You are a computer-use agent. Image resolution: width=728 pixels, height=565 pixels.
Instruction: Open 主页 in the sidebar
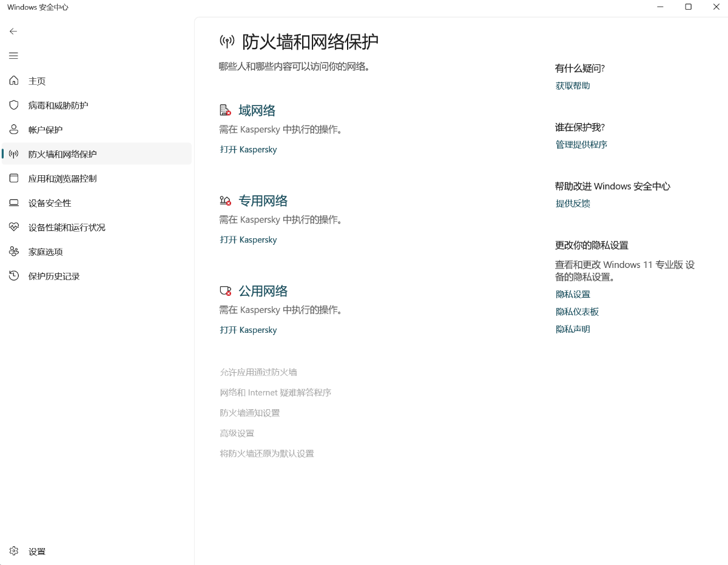click(x=96, y=81)
